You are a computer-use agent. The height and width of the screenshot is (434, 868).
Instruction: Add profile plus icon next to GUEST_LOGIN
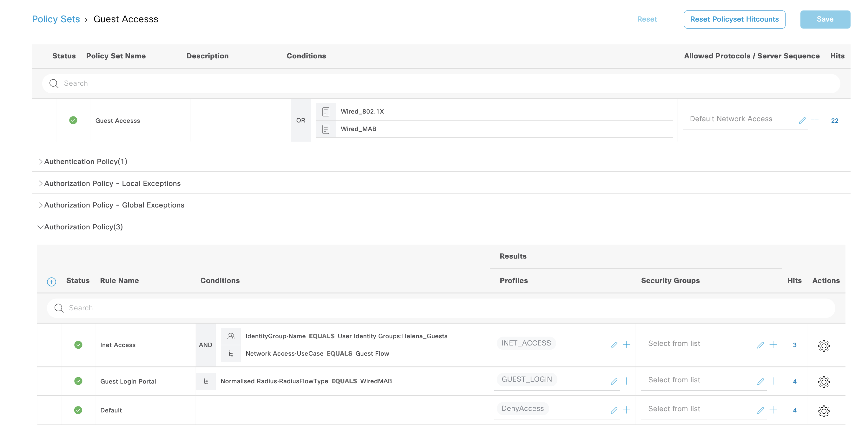pyautogui.click(x=626, y=381)
